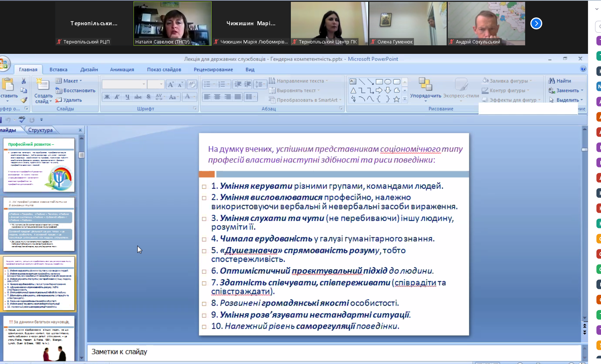Show next participants with blue arrow button
Viewport: 601px width, 364px height.
click(x=536, y=23)
